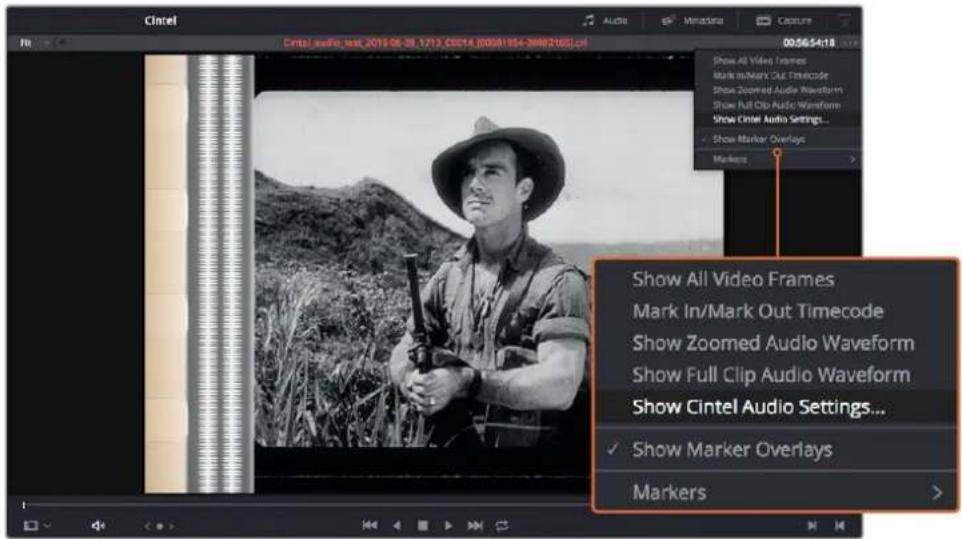This screenshot has height=539, width=962.
Task: Play in reverse
Action: pyautogui.click(x=397, y=526)
